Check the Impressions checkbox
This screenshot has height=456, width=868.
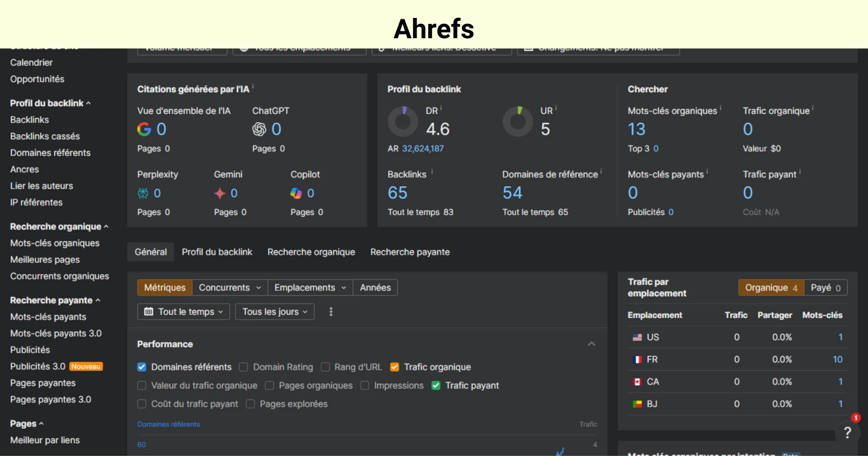point(364,385)
